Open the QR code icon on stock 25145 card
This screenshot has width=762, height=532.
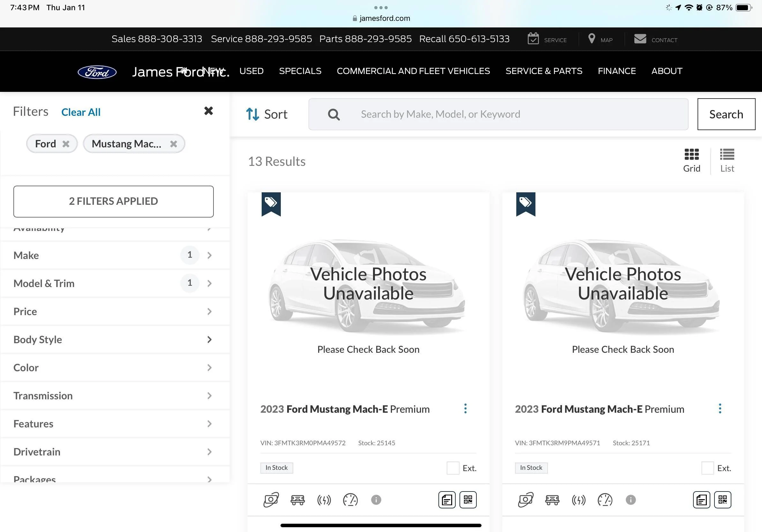coord(468,500)
